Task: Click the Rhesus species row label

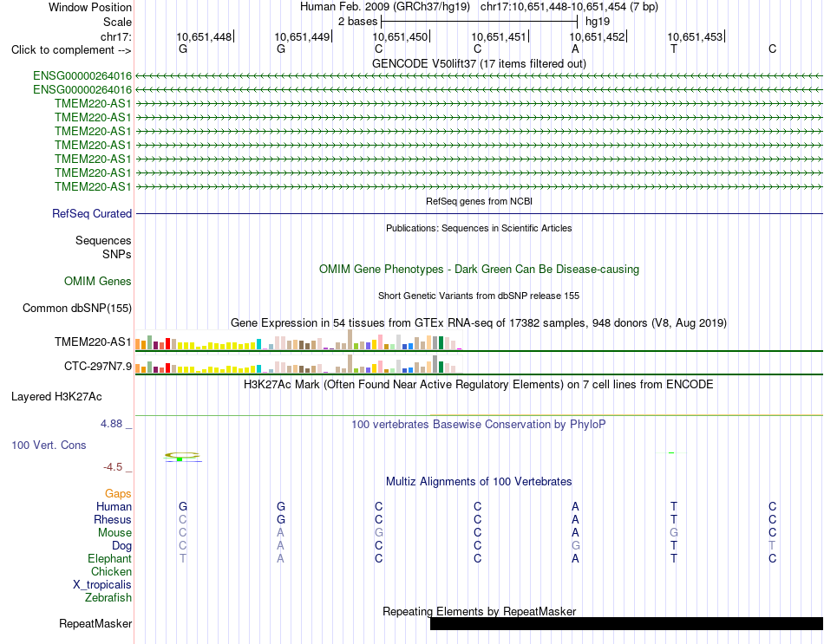Action: pos(113,519)
